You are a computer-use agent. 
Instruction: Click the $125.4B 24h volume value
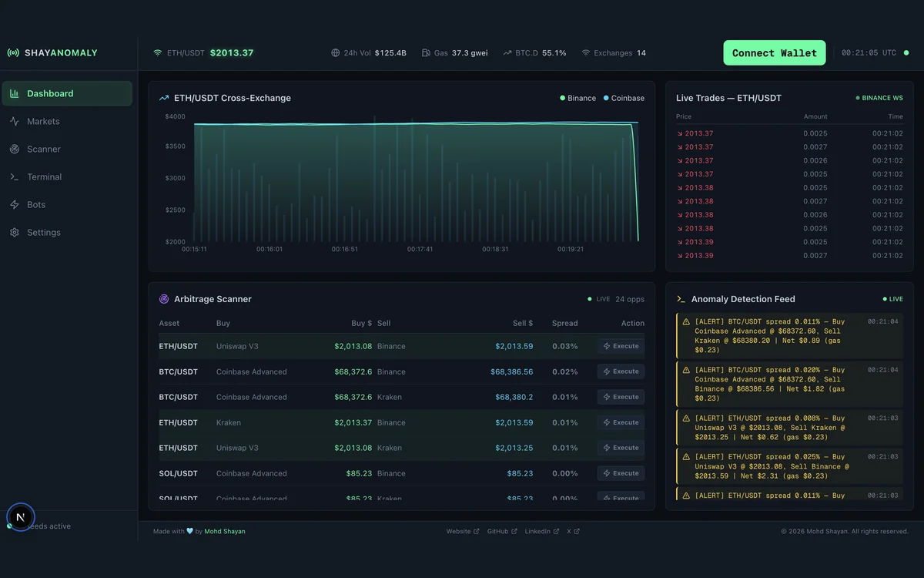tap(390, 53)
